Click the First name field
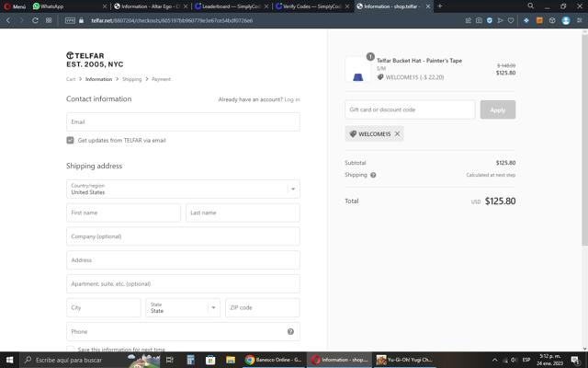 click(123, 213)
